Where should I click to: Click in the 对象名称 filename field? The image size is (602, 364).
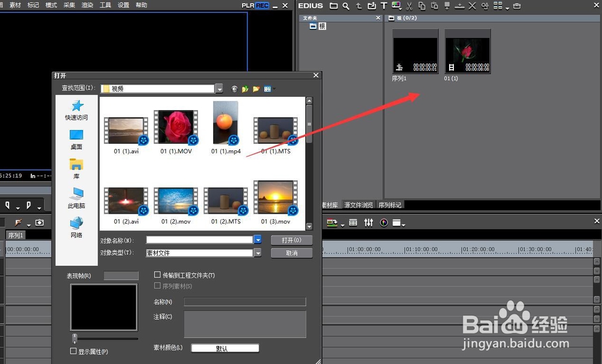[x=199, y=239]
